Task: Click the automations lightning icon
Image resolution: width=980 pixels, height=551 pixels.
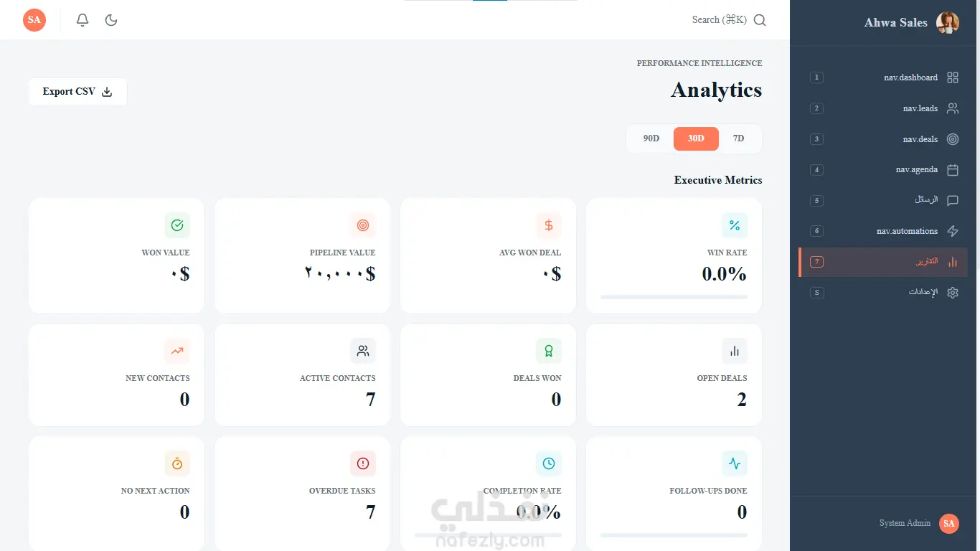Action: coord(953,231)
